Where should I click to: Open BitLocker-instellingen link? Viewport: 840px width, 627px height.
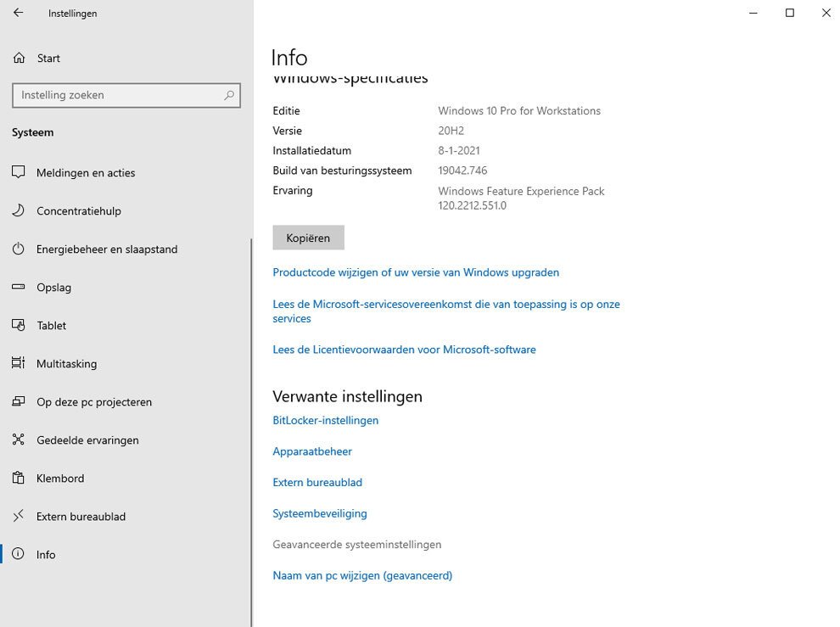[x=325, y=420]
